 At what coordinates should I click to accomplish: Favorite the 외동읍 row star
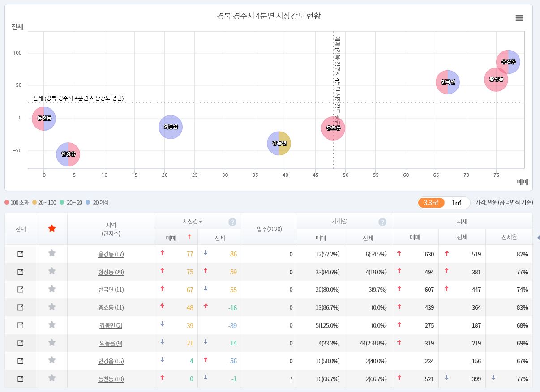pyautogui.click(x=52, y=343)
